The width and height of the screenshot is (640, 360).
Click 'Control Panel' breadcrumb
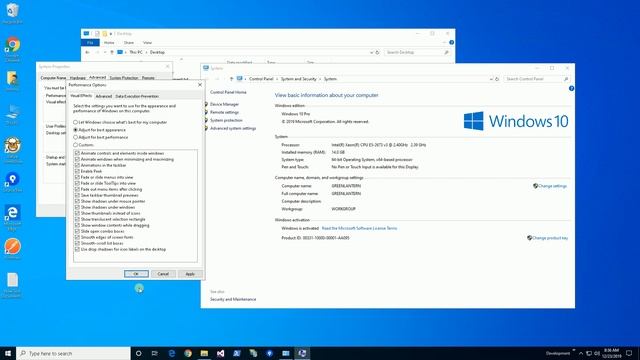pyautogui.click(x=261, y=79)
